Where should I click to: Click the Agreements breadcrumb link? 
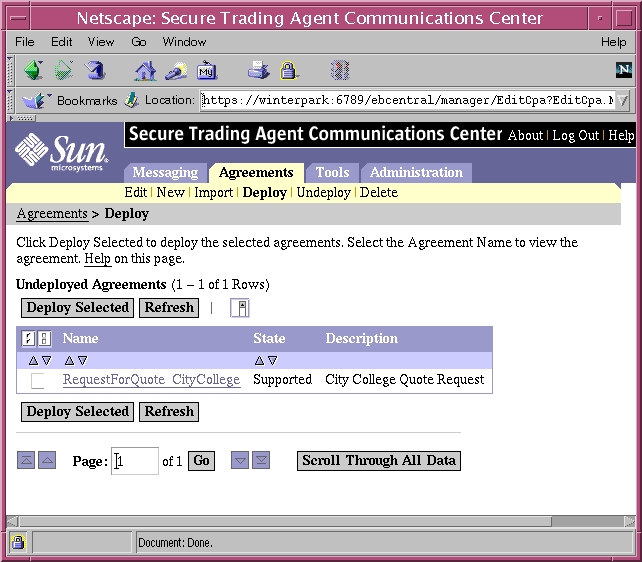pyautogui.click(x=52, y=214)
